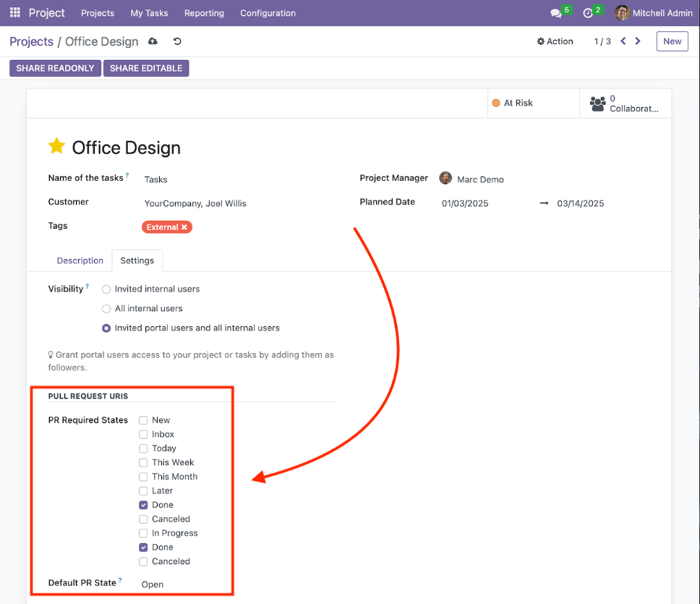The image size is (700, 604).
Task: Open the Conversations messaging icon
Action: pos(554,12)
